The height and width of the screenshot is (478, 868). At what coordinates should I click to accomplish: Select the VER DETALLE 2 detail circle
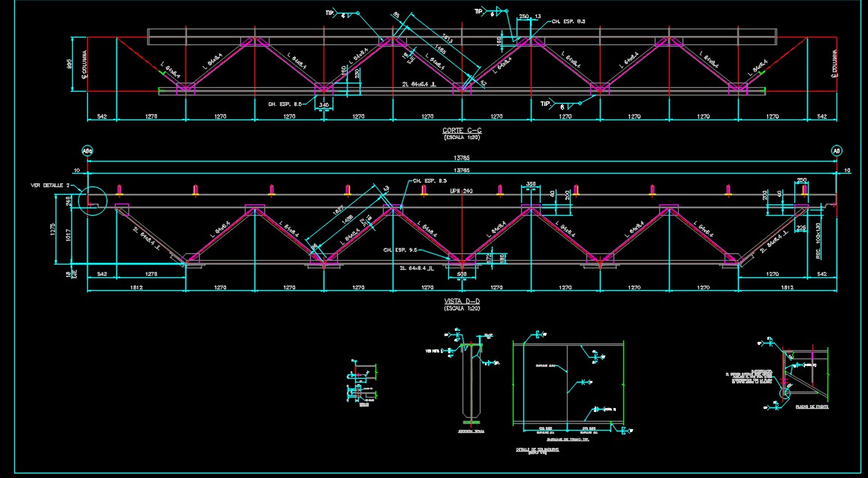(x=92, y=201)
